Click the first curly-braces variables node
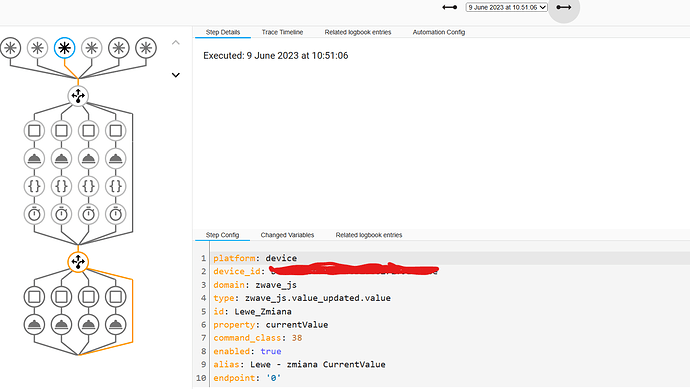The height and width of the screenshot is (389, 690). click(x=34, y=186)
